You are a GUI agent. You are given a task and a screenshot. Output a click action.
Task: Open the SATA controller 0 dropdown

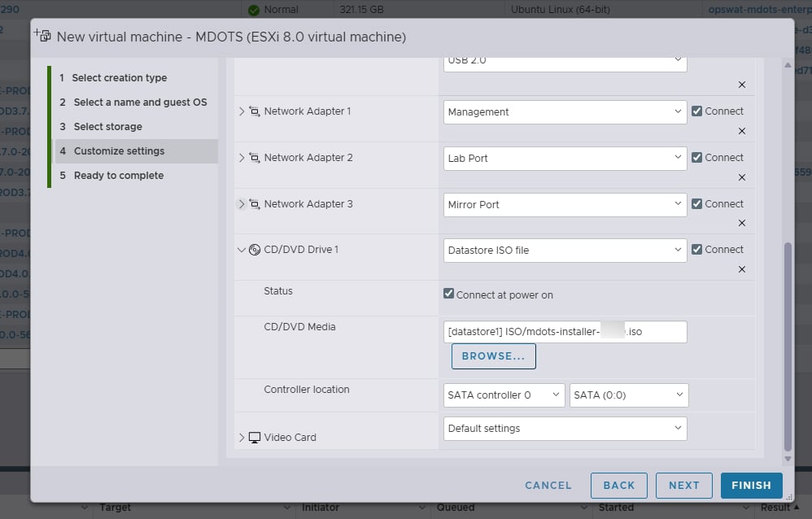point(504,395)
